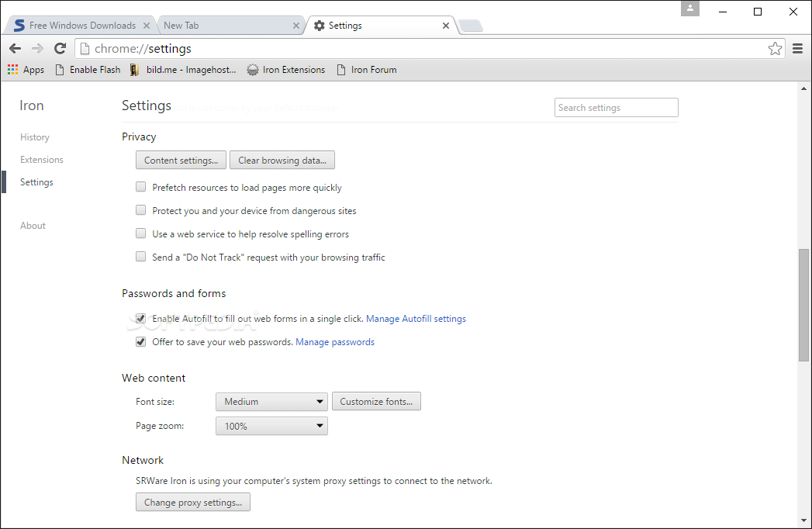The image size is (812, 529).
Task: Open the Manage passwords link
Action: [x=335, y=342]
